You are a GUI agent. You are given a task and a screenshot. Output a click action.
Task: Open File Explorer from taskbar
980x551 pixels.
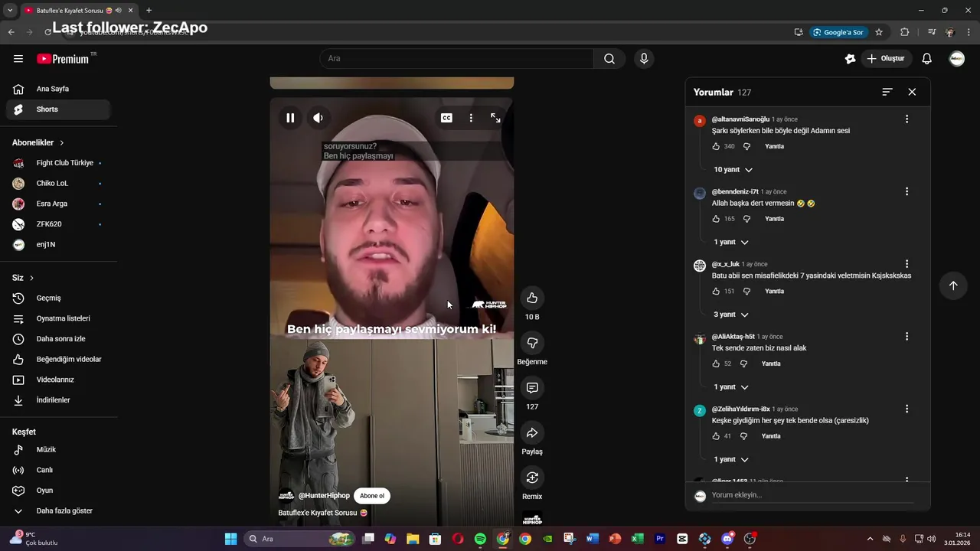[413, 539]
